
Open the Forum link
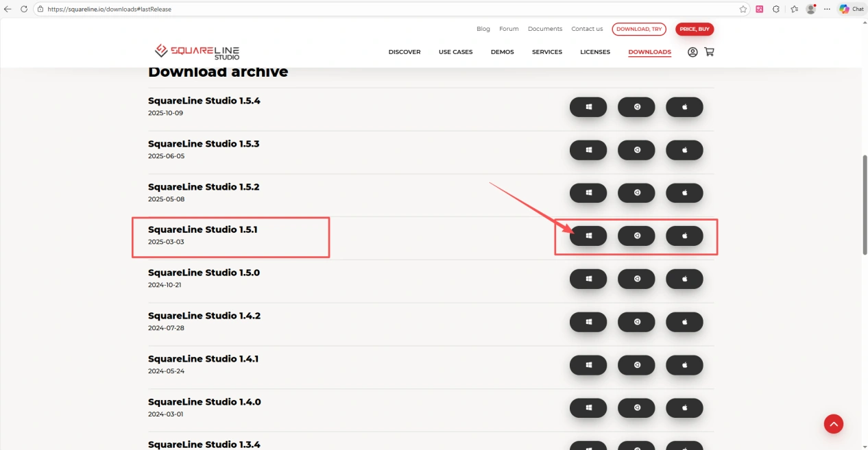coord(509,29)
